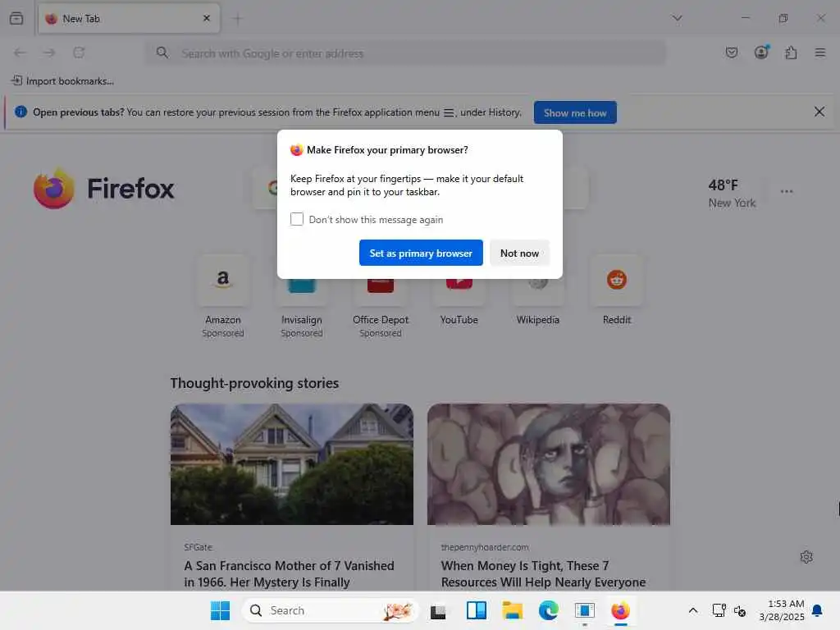840x630 pixels.
Task: Open the weather widget options menu
Action: tap(787, 191)
